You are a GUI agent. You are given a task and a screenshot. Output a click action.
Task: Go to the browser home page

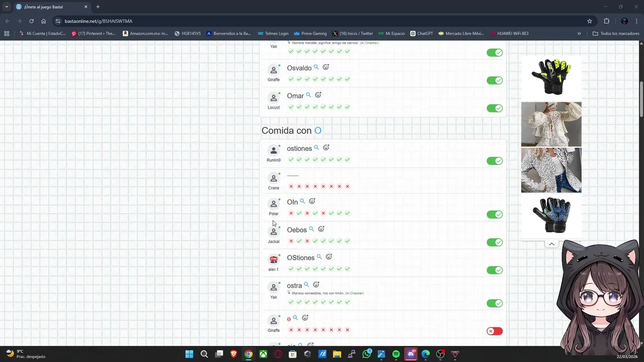44,21
